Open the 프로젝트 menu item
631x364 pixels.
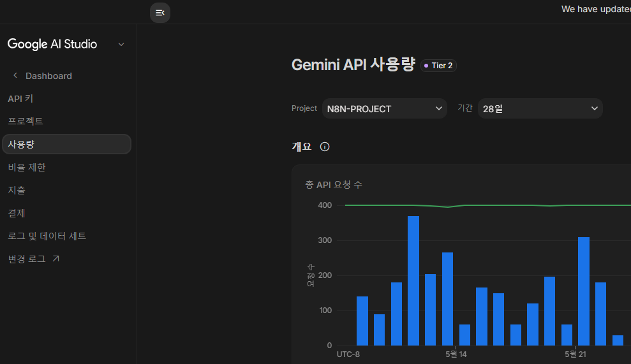point(26,121)
